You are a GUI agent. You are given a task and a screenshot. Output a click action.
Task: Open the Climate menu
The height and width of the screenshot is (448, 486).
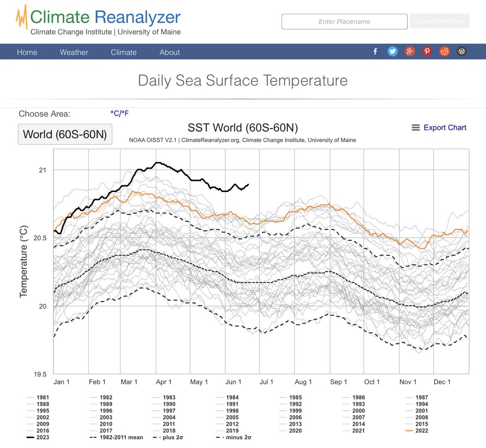124,52
